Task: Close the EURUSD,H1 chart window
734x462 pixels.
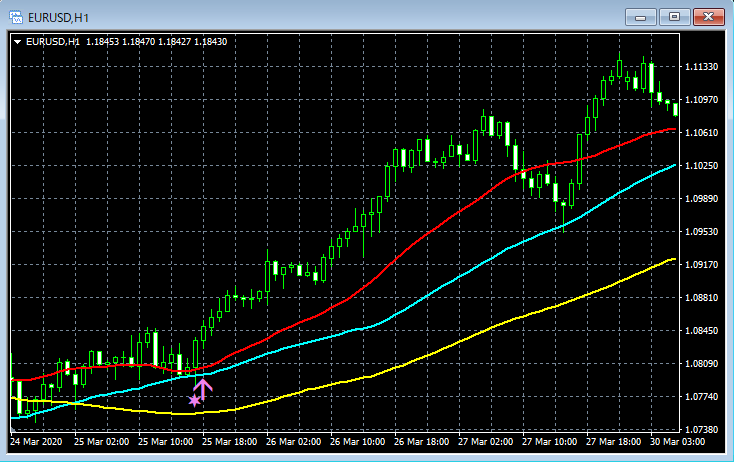Action: 708,17
